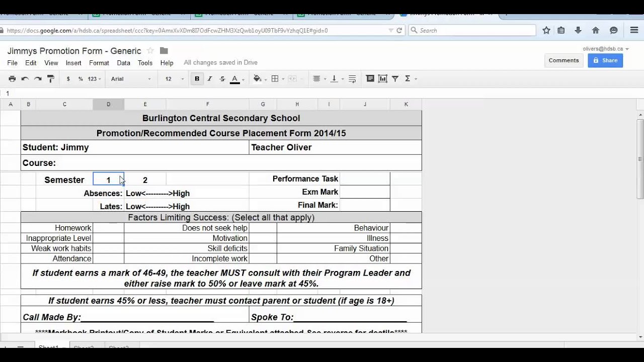This screenshot has height=362, width=644.
Task: Format the cell as percent
Action: point(80,79)
